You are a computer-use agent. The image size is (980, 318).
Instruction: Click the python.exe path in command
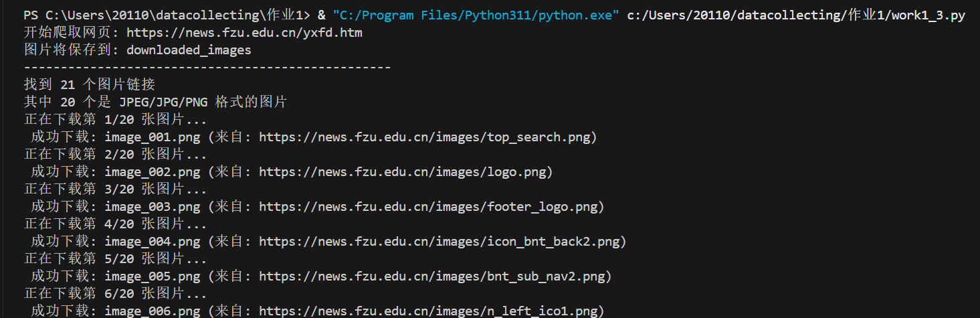476,15
